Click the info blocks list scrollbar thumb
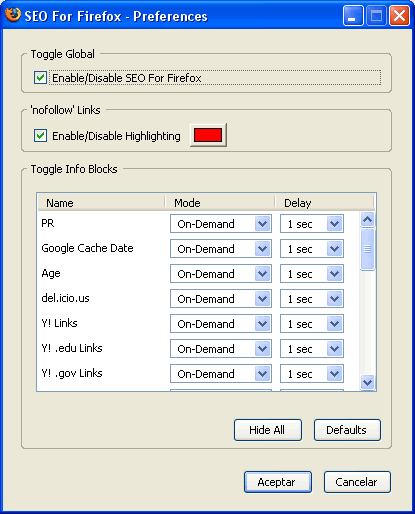The image size is (415, 514). (367, 249)
